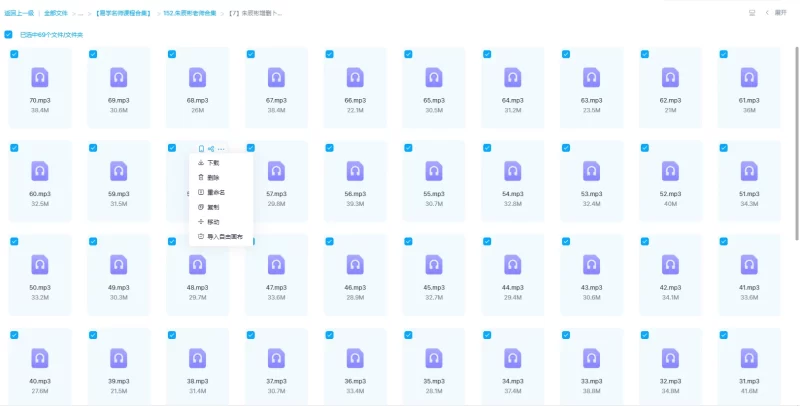This screenshot has width=800, height=406.
Task: Toggle the checkbox on 40.mp3
Action: pos(14,335)
